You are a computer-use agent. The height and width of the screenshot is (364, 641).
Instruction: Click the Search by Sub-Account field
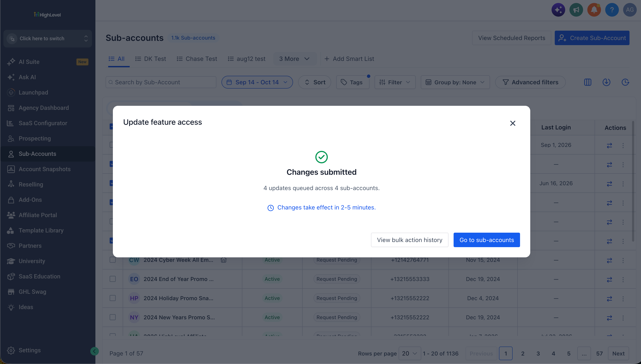click(161, 82)
